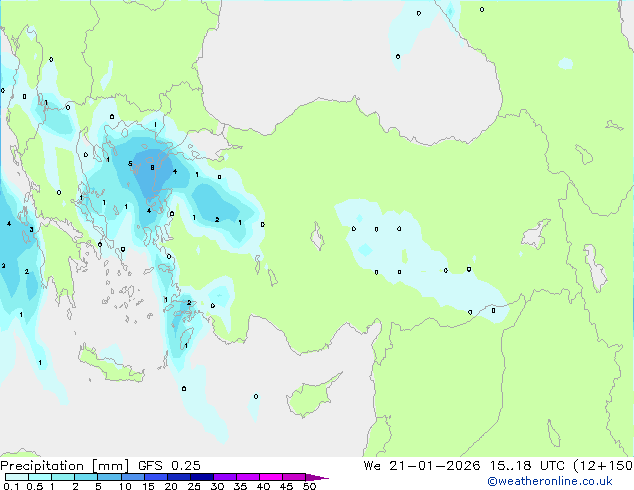Click the '8' precipitation value on the map
The width and height of the screenshot is (634, 490).
(x=152, y=167)
